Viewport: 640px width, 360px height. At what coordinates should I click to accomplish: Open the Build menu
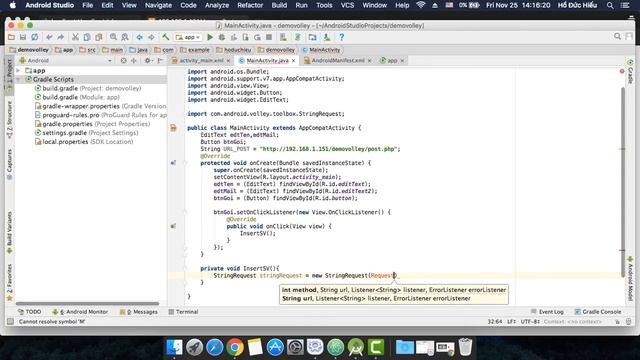[x=279, y=5]
